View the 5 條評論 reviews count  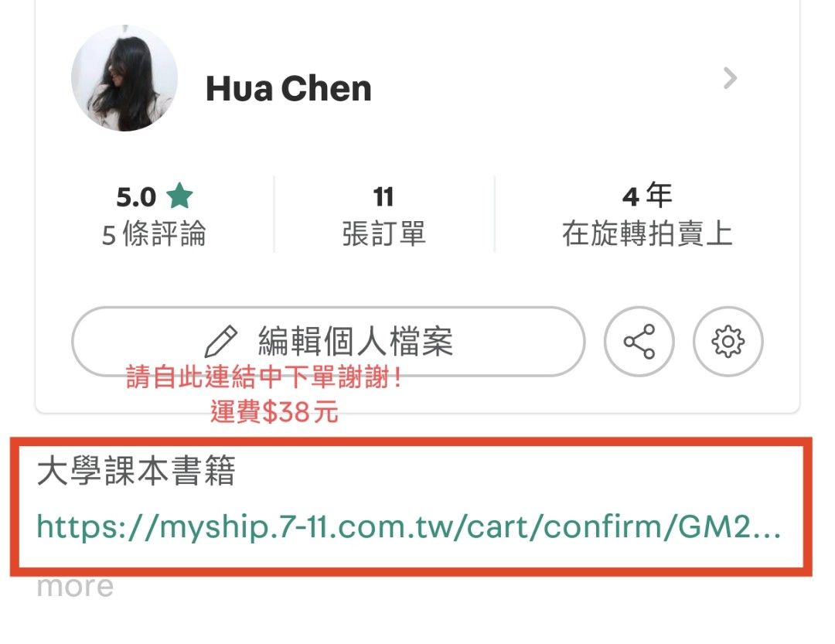[x=154, y=233]
